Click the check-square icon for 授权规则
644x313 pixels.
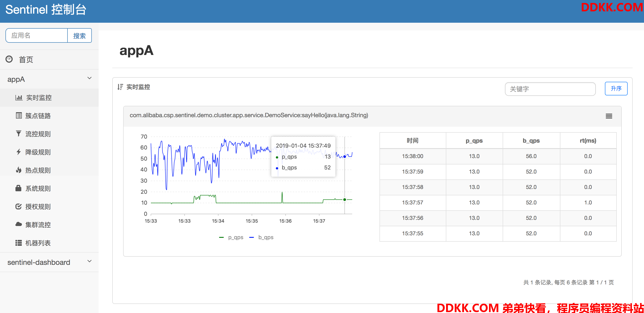point(18,206)
